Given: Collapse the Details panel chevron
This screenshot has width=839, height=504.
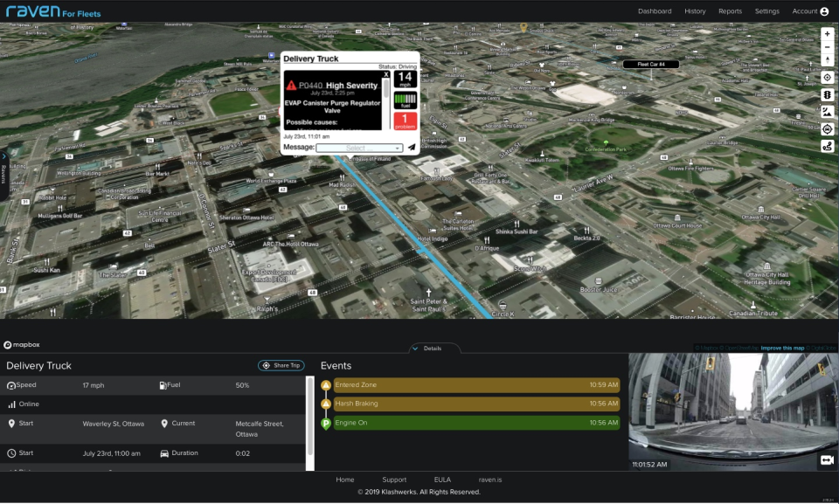Looking at the screenshot, I should point(415,348).
